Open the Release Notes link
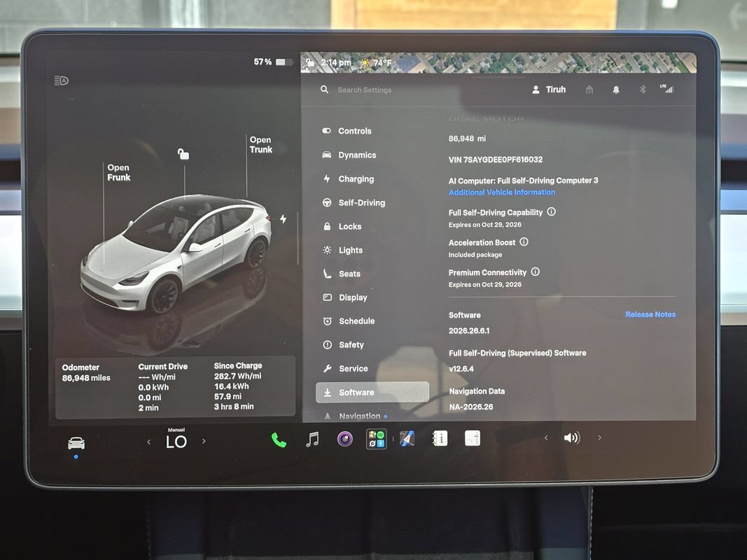Image resolution: width=747 pixels, height=560 pixels. (650, 314)
